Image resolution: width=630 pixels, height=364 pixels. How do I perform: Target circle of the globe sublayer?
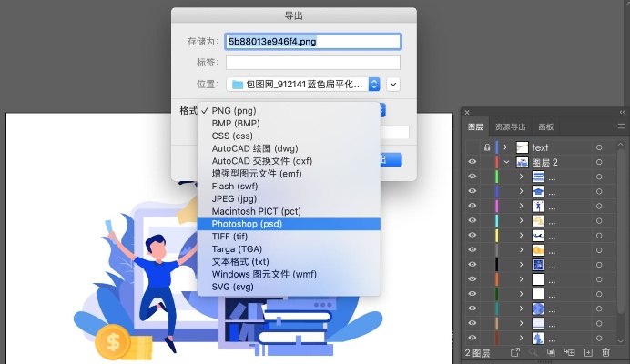pos(599,309)
